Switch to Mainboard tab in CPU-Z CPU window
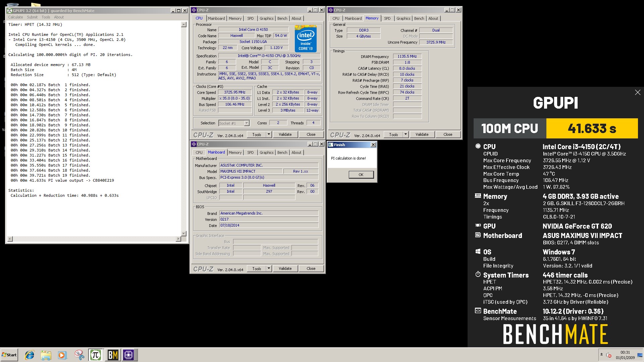Image resolution: width=644 pixels, height=362 pixels. click(216, 18)
